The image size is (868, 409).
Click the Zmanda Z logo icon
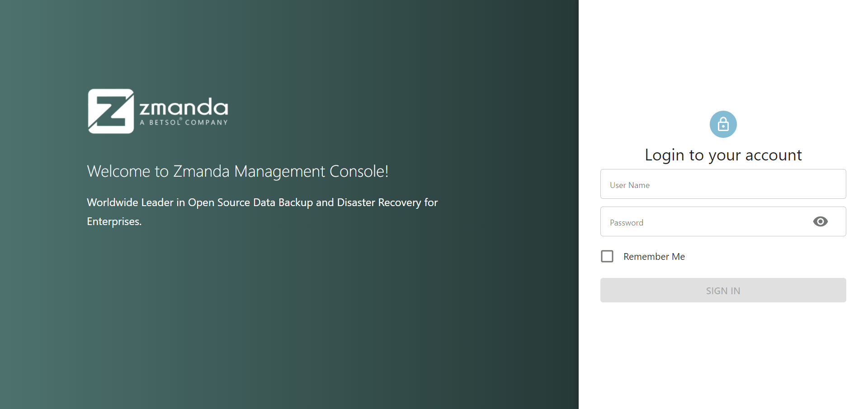click(x=111, y=111)
